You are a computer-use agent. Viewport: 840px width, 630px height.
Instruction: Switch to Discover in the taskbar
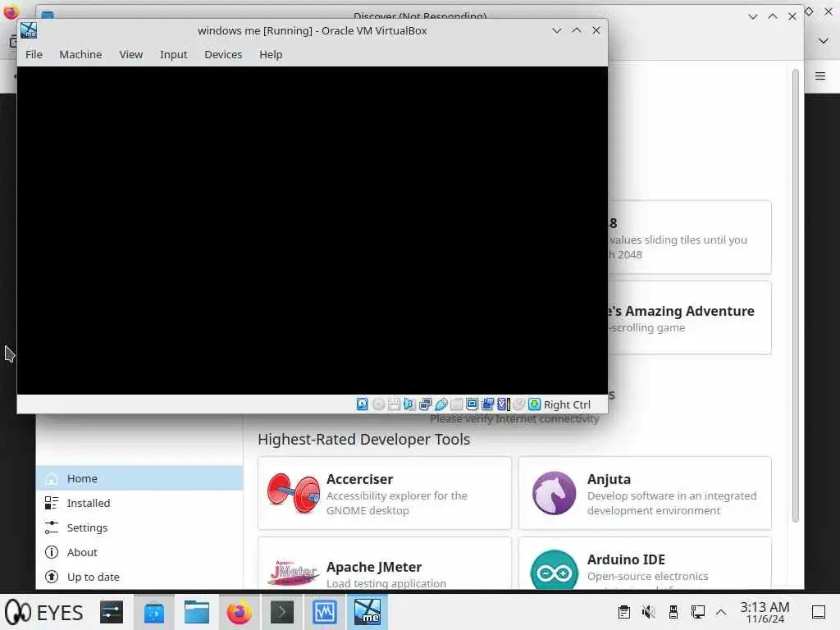pos(153,612)
